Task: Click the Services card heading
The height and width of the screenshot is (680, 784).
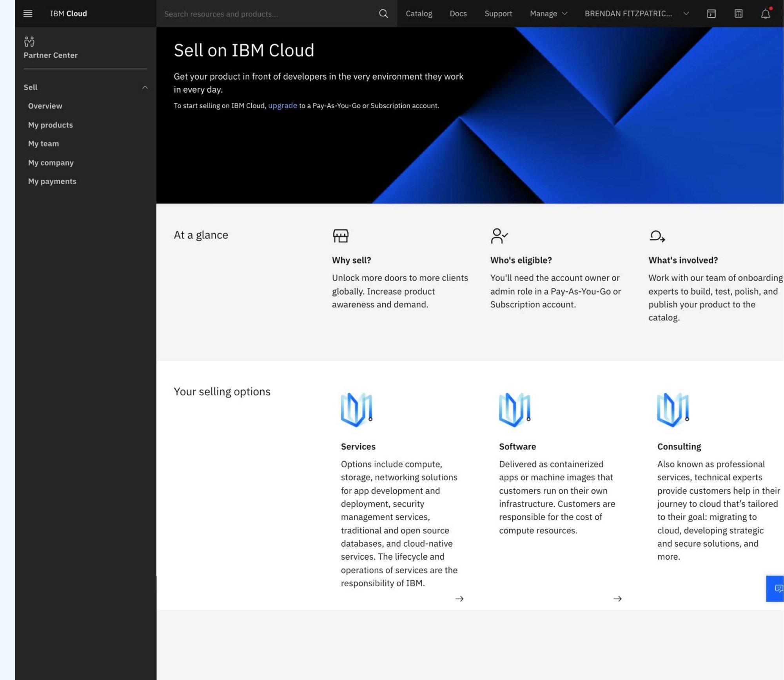Action: pos(358,446)
